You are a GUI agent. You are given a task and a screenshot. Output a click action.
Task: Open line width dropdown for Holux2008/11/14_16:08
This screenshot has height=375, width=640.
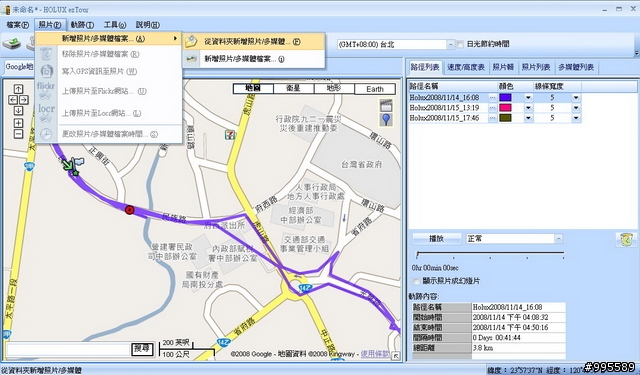click(x=576, y=98)
